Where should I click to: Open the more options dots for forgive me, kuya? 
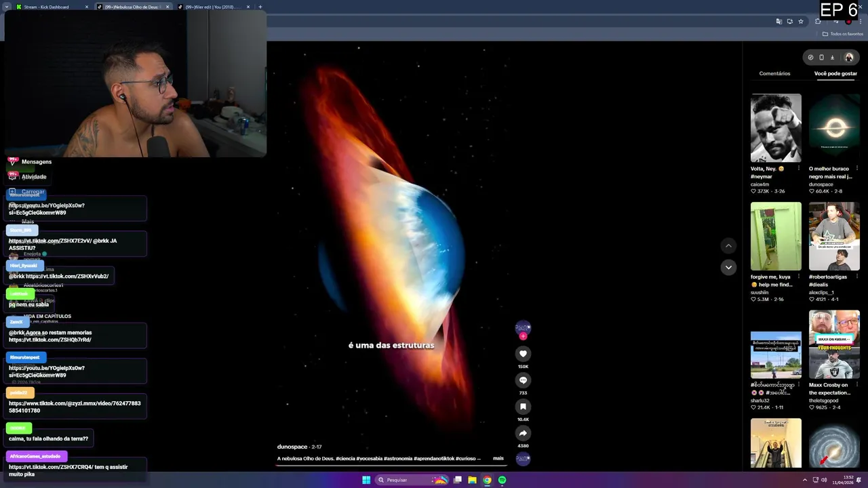coord(798,277)
